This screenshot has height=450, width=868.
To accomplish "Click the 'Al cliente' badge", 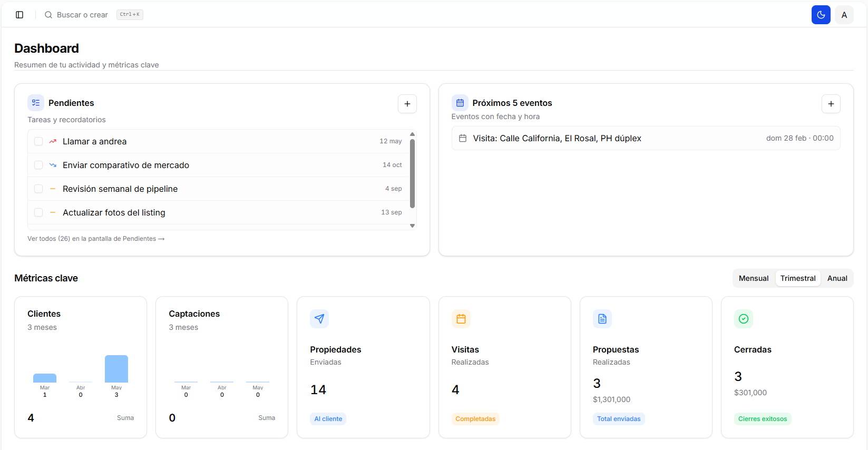I will pos(328,419).
